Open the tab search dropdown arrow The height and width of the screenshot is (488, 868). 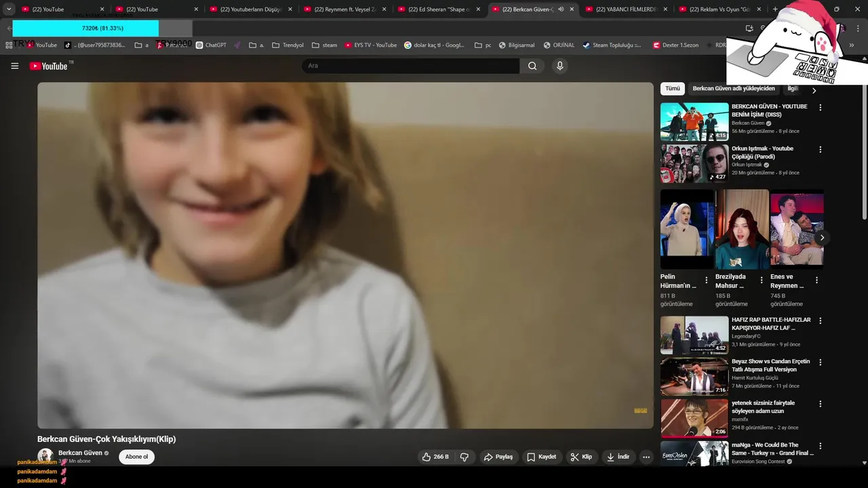[8, 9]
